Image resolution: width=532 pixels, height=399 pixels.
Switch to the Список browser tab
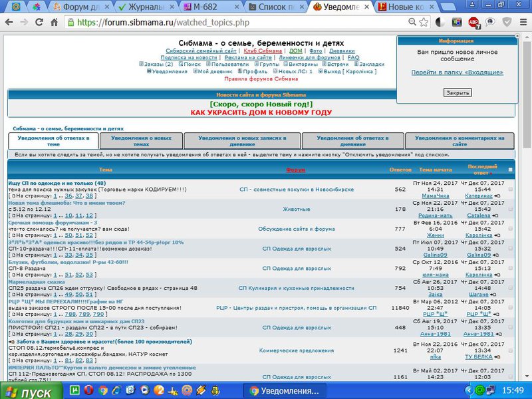[x=275, y=7]
